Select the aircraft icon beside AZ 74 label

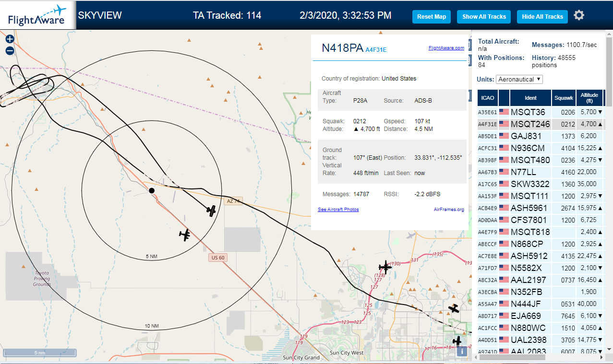tap(211, 210)
